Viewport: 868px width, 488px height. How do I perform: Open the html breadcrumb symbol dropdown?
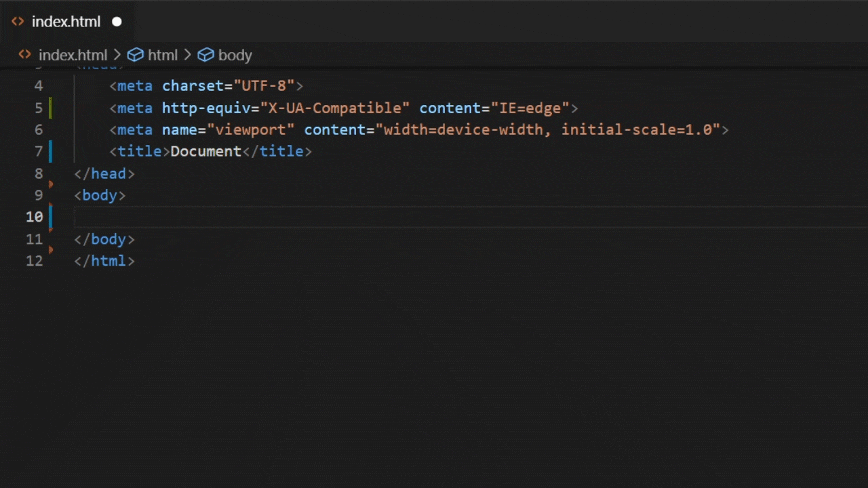click(x=163, y=55)
